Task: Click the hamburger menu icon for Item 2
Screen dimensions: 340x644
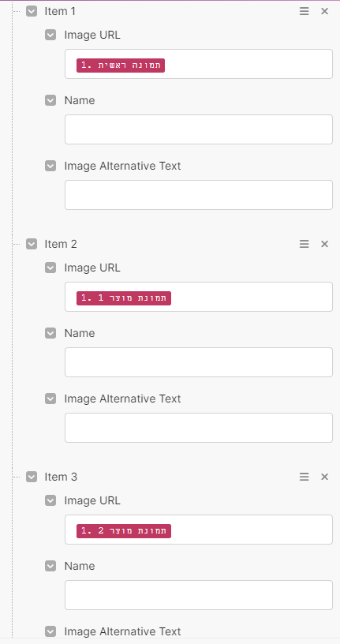Action: click(x=304, y=244)
